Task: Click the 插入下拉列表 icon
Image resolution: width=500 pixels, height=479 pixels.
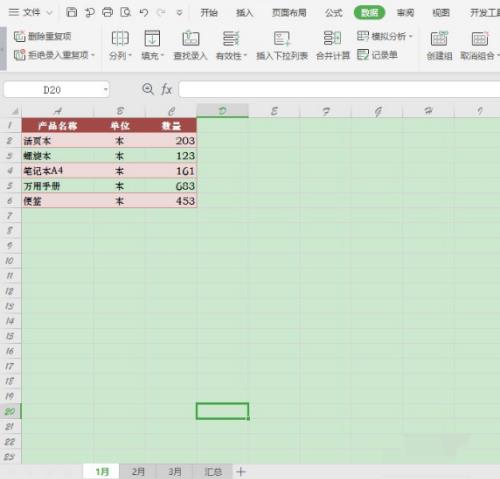Action: (x=282, y=38)
